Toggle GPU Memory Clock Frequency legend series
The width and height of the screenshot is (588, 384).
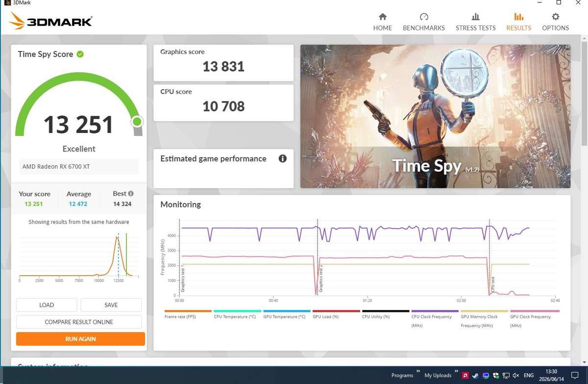coord(485,319)
